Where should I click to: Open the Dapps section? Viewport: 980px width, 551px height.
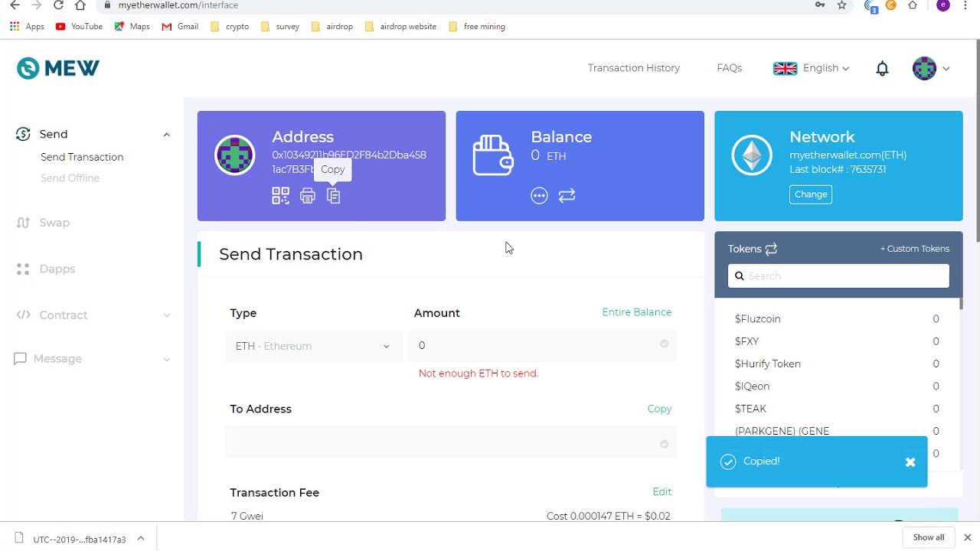(57, 269)
